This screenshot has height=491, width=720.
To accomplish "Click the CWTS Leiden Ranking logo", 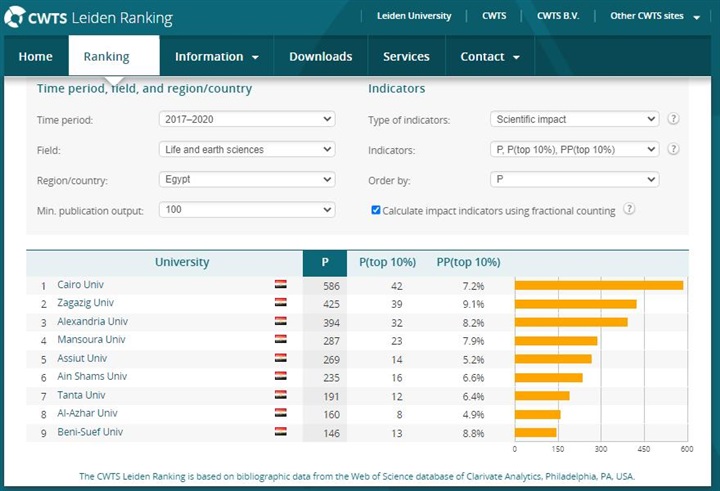I will [x=89, y=18].
